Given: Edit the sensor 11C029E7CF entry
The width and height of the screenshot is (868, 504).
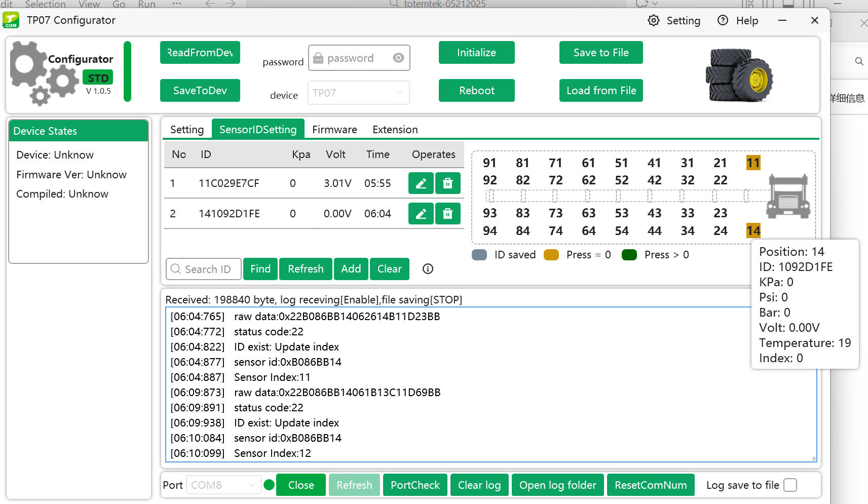Looking at the screenshot, I should tap(421, 183).
